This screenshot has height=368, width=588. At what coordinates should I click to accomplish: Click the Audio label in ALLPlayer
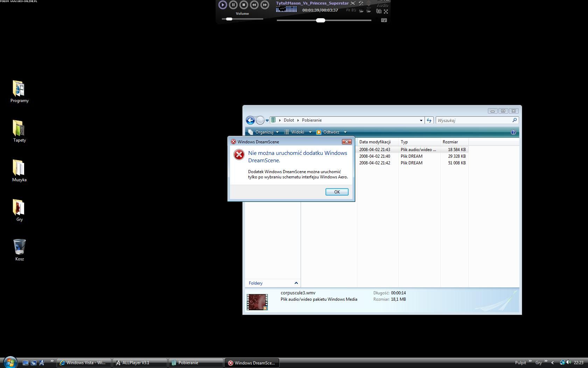[x=382, y=5]
